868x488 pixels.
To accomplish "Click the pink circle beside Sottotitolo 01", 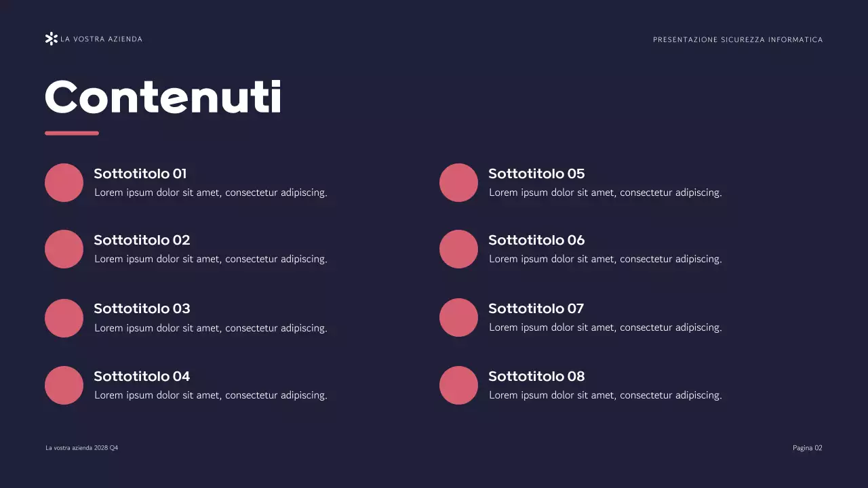I will pos(64,182).
